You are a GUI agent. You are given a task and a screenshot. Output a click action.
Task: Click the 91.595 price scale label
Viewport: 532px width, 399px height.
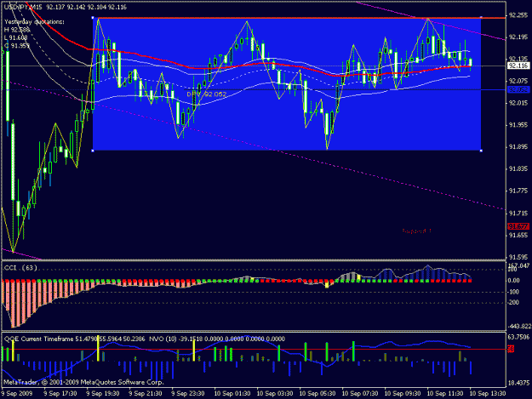[x=518, y=257]
